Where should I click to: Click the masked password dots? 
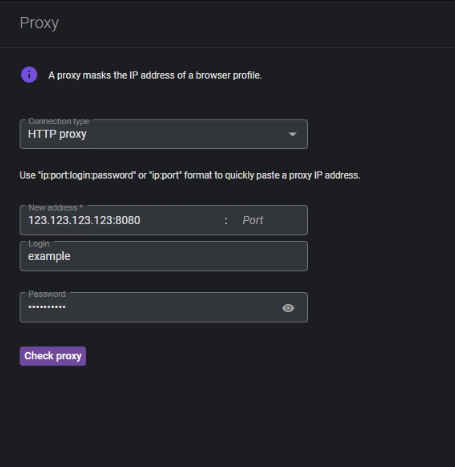pos(47,307)
